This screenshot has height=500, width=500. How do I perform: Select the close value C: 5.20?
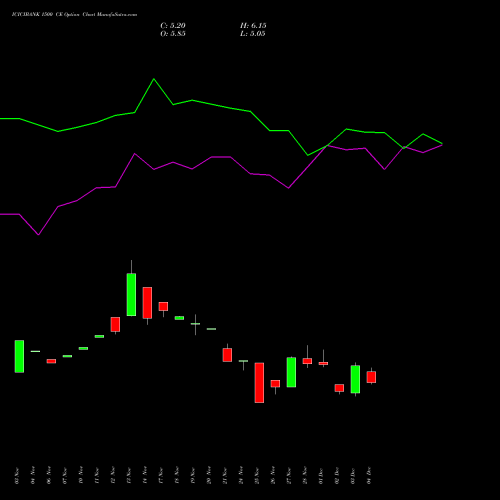(173, 26)
